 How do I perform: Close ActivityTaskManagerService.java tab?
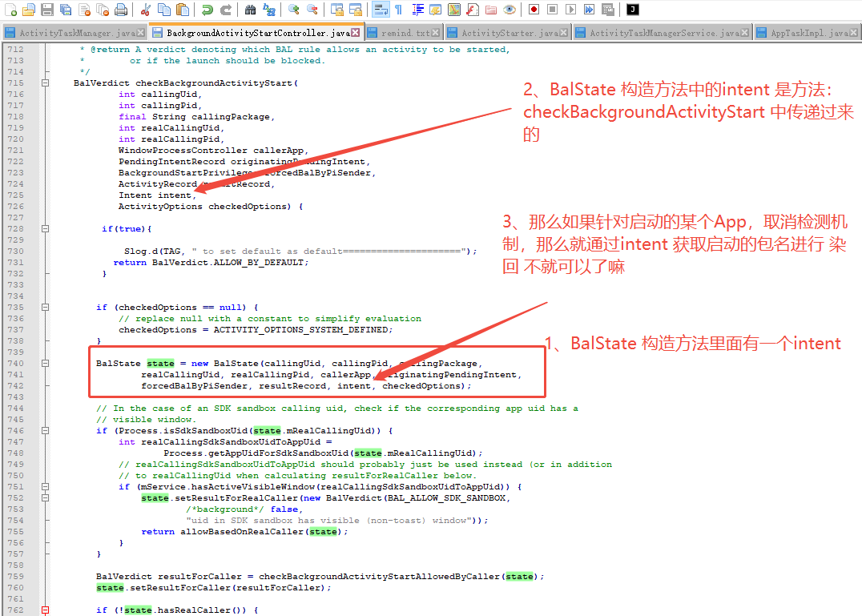[x=745, y=33]
